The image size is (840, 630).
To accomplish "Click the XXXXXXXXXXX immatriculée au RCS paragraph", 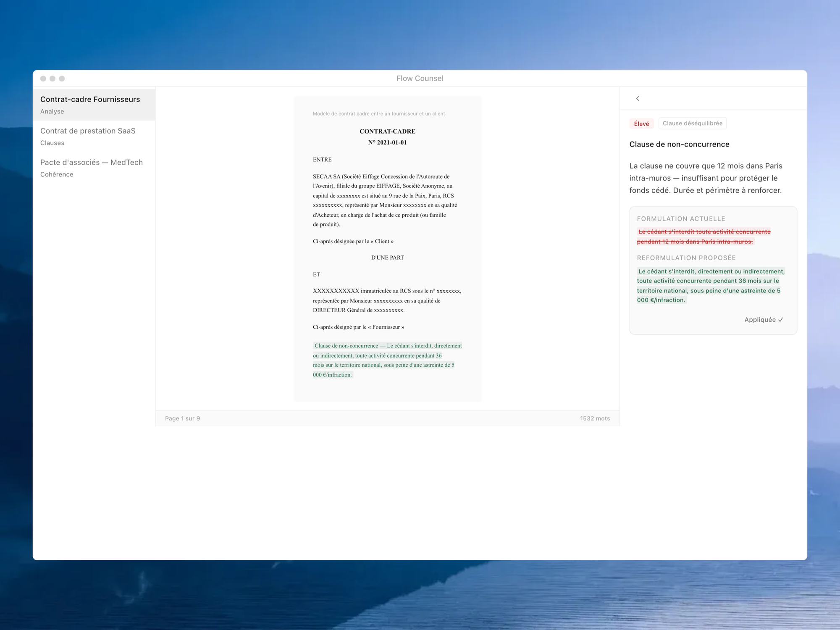I will tap(387, 300).
